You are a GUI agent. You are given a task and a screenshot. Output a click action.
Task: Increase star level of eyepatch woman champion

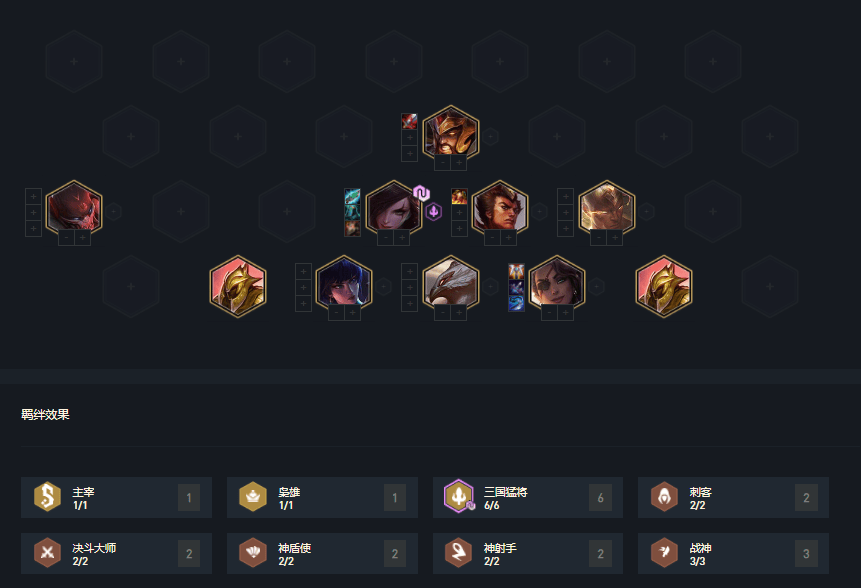566,313
